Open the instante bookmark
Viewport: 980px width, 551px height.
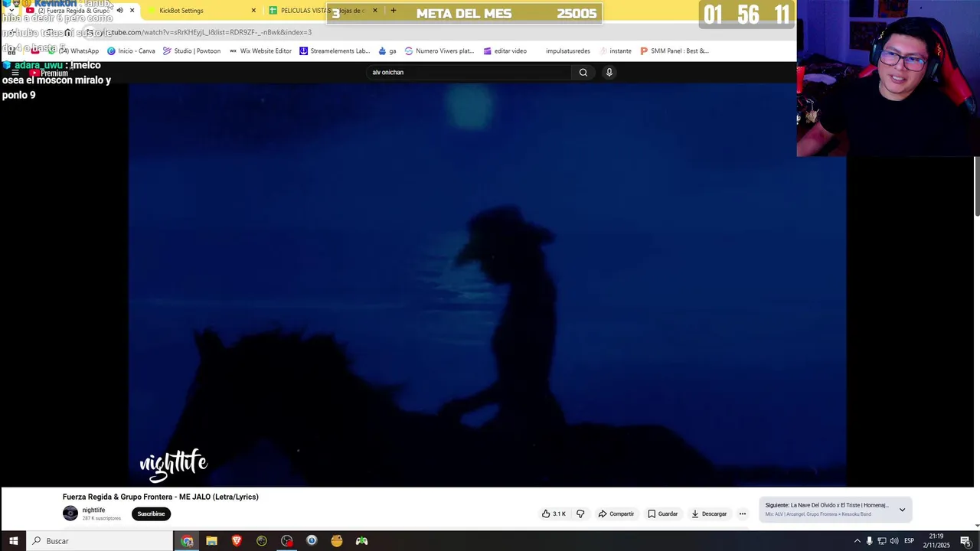(x=615, y=51)
